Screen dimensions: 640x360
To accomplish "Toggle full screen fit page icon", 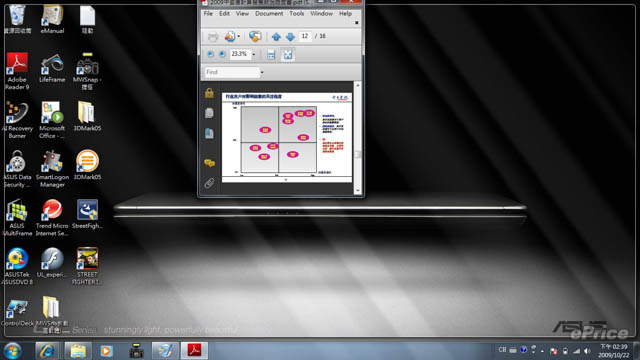I will [x=288, y=54].
